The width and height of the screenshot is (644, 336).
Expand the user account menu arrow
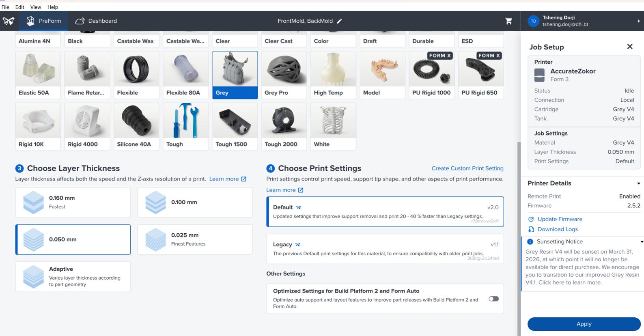(639, 21)
